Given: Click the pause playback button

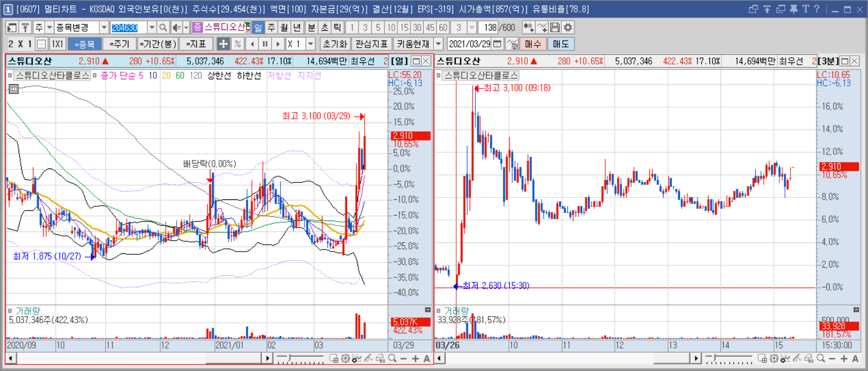Looking at the screenshot, I should pos(265,44).
